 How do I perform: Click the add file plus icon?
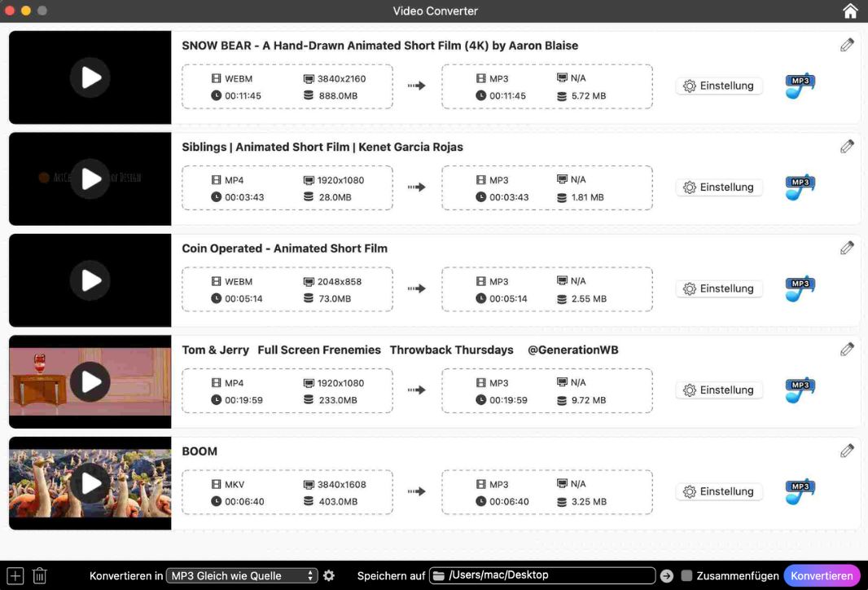coord(15,575)
